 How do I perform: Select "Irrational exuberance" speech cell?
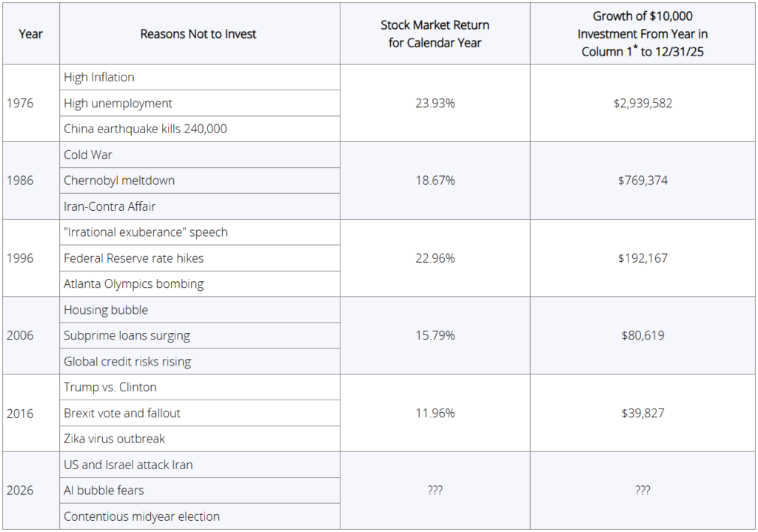click(x=146, y=232)
